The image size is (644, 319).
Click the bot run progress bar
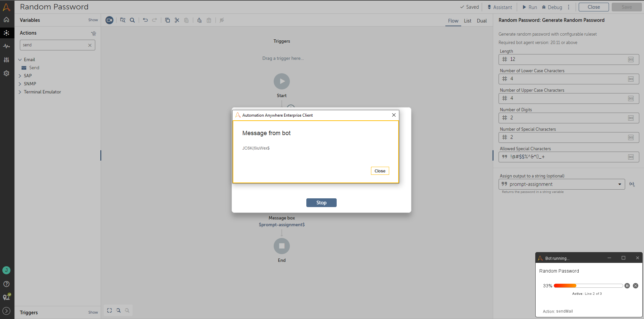coord(588,286)
